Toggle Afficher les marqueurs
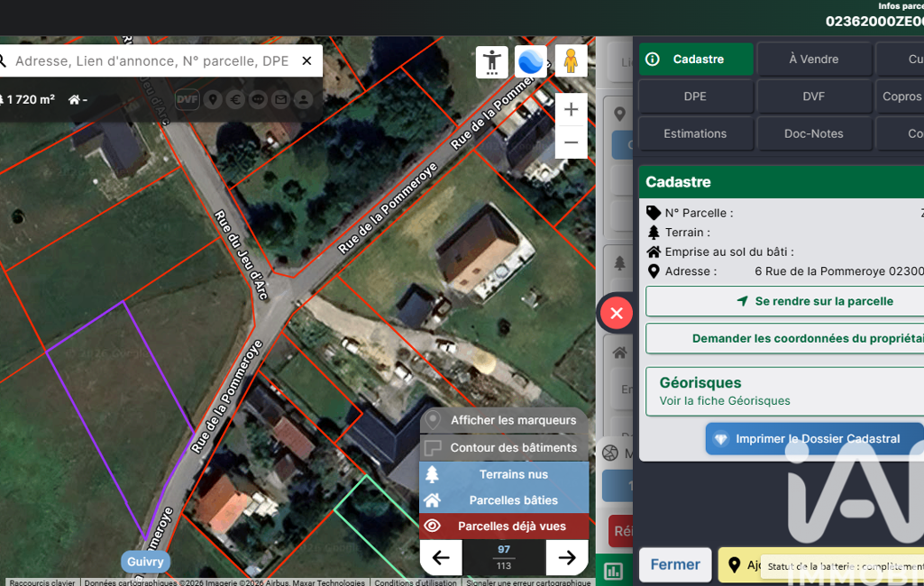The width and height of the screenshot is (924, 586). [503, 420]
